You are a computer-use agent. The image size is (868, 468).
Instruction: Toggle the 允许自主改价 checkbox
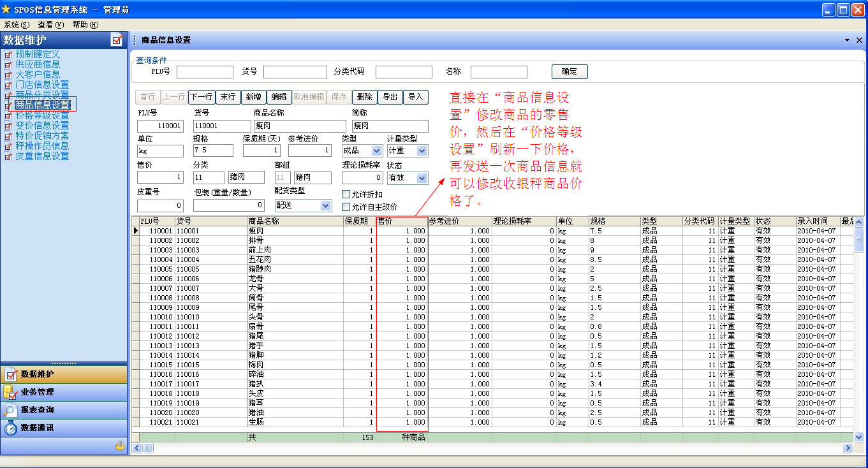click(346, 207)
